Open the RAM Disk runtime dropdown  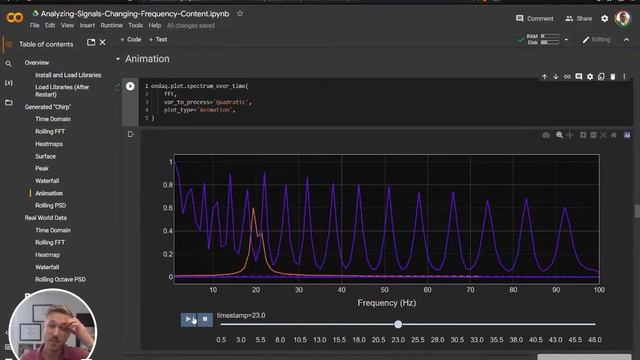point(566,40)
